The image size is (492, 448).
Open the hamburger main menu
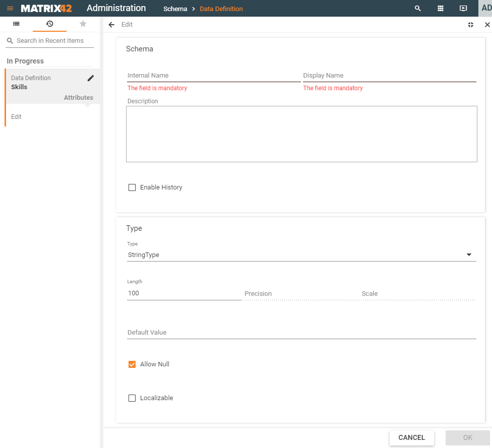(10, 9)
